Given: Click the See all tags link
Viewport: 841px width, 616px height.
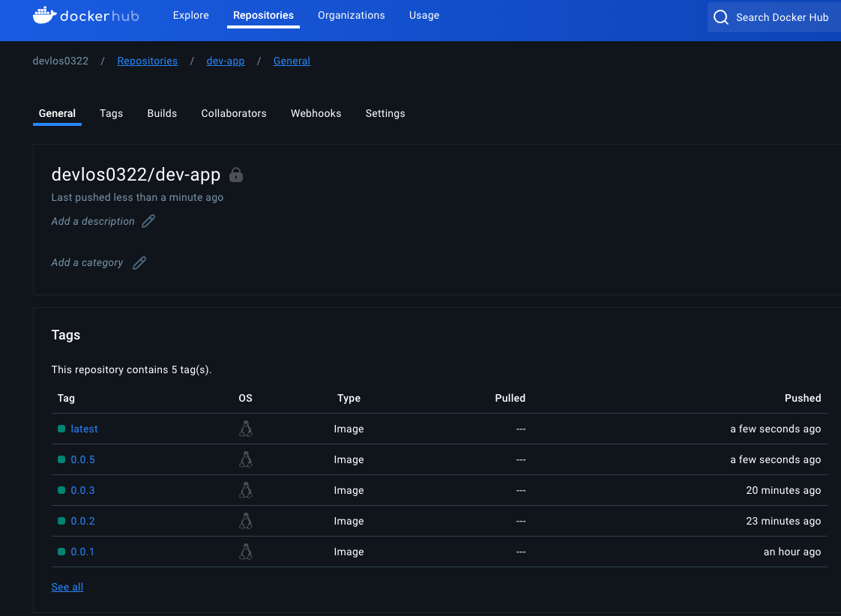Looking at the screenshot, I should click(x=67, y=587).
